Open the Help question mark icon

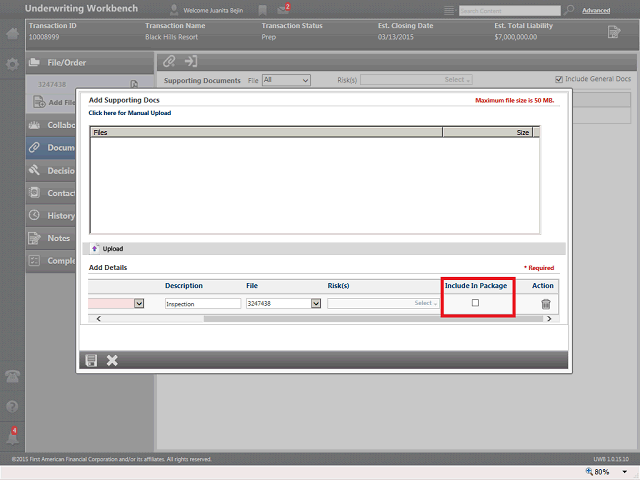[12, 407]
